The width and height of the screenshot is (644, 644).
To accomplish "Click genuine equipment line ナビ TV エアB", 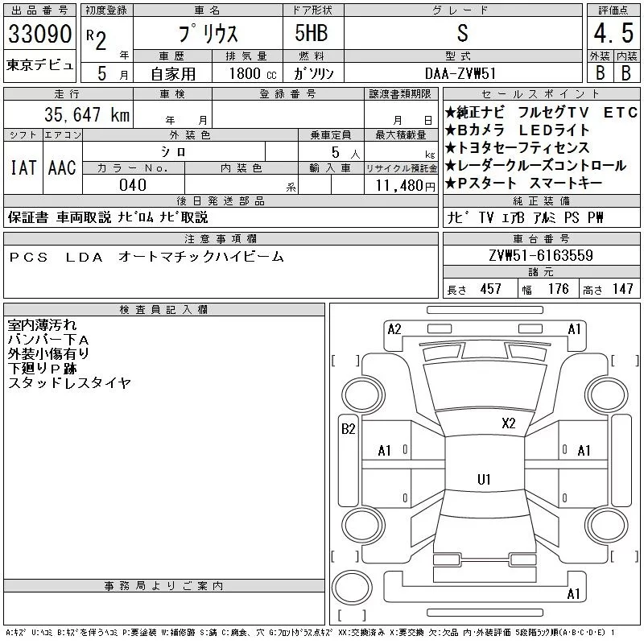I will tap(485, 217).
